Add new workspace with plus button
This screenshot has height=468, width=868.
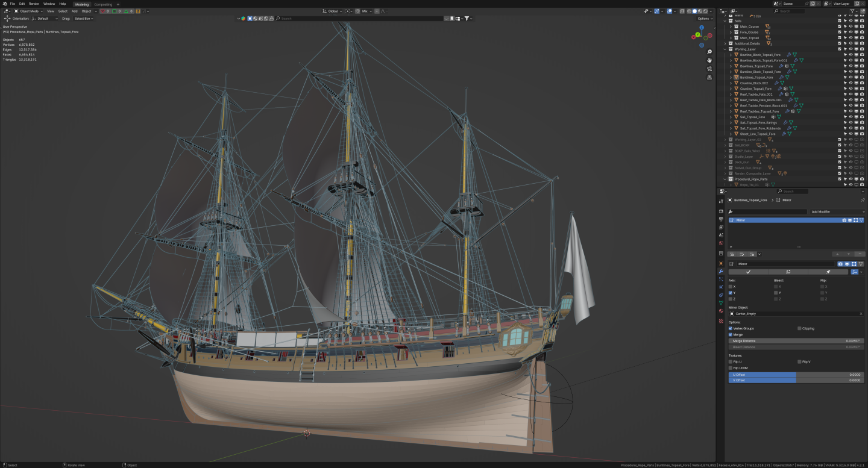118,4
